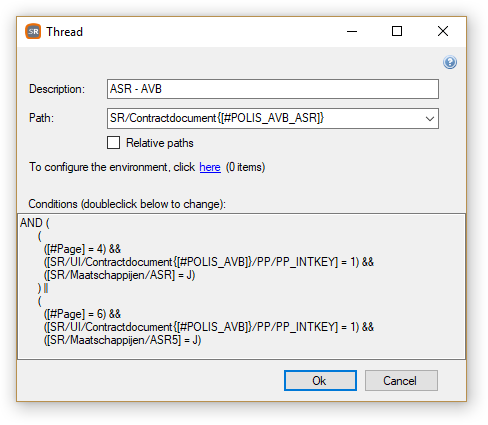Maximize the Thread dialog window
The width and height of the screenshot is (488, 425).
click(397, 31)
